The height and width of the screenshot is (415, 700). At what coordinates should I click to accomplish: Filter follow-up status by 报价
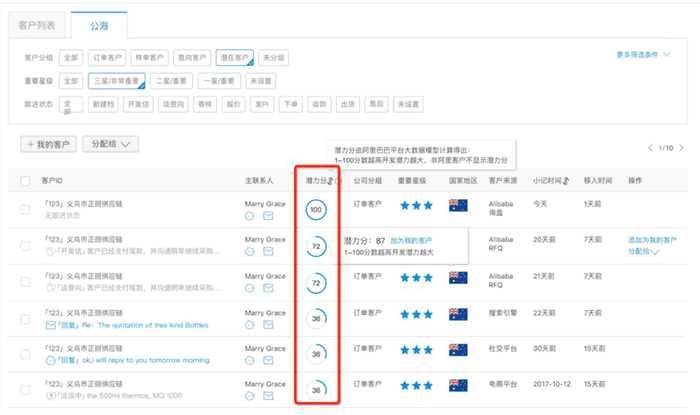pos(233,104)
